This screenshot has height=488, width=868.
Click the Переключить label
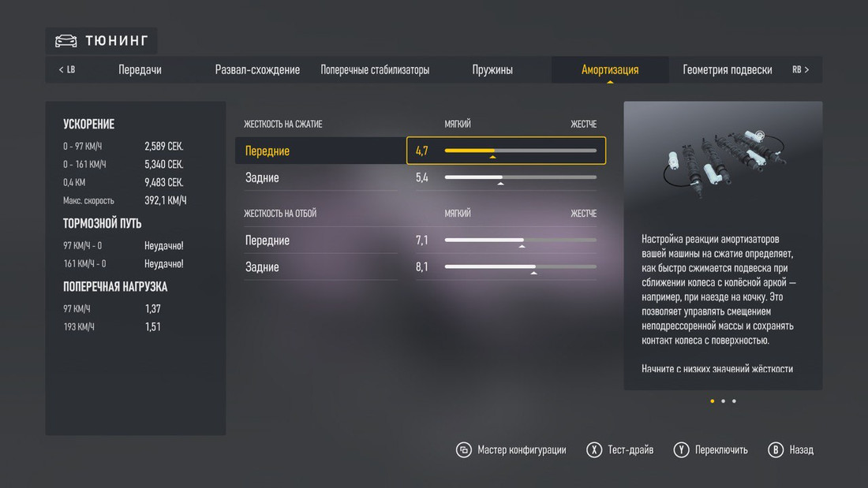(x=721, y=450)
